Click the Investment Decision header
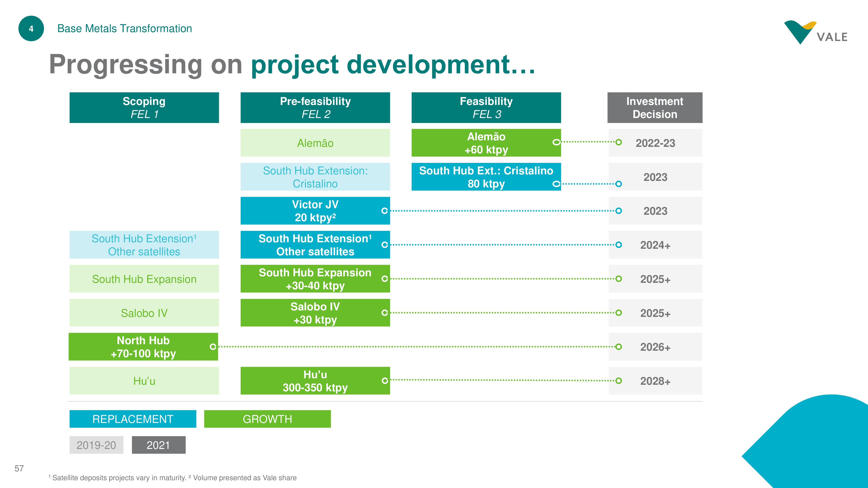Viewport: 868px width, 488px height. (655, 108)
